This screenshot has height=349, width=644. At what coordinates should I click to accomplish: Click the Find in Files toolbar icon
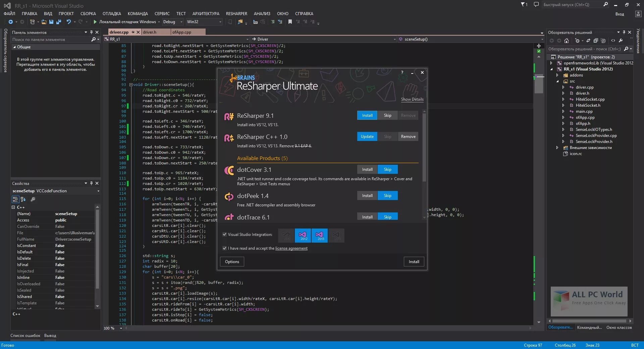pyautogui.click(x=240, y=22)
